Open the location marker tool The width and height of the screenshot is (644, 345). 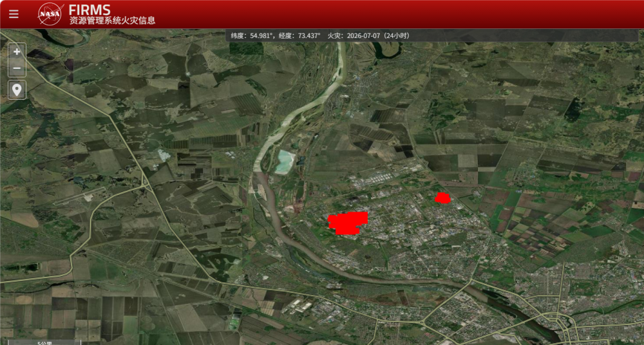(17, 90)
